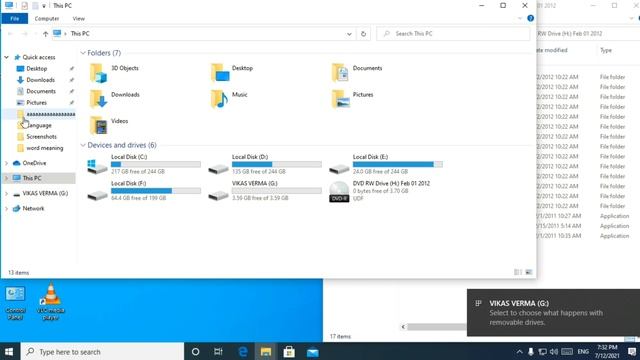Click ENG language indicator in tray
The width and height of the screenshot is (640, 360).
pos(583,351)
